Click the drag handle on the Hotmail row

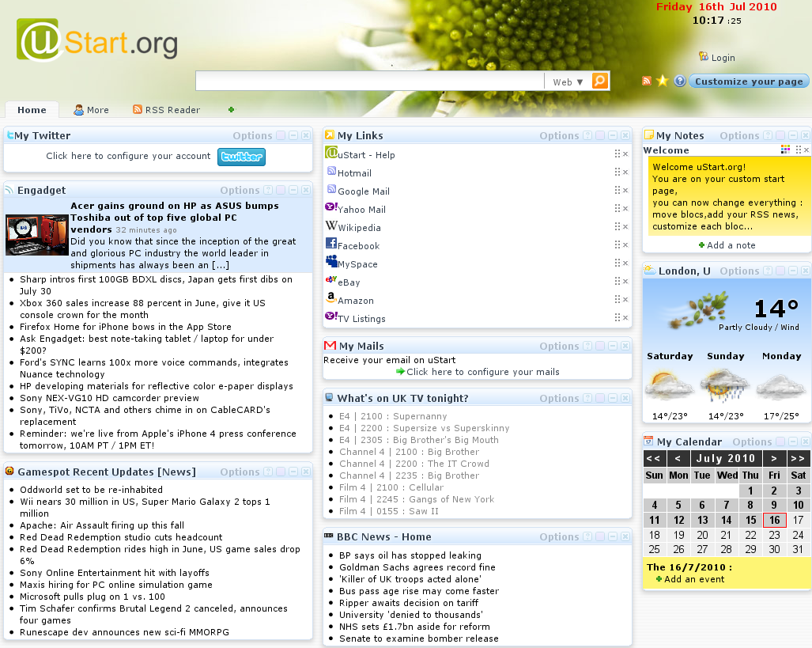tap(617, 172)
